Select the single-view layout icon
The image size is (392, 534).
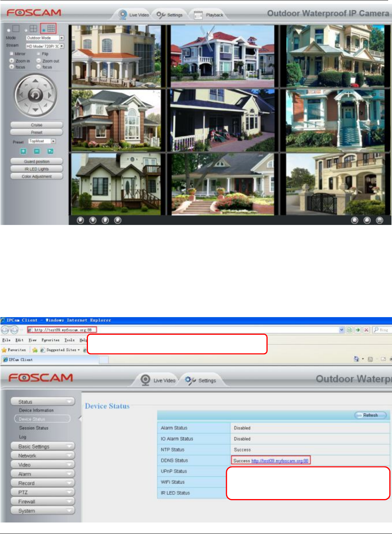coord(16,28)
